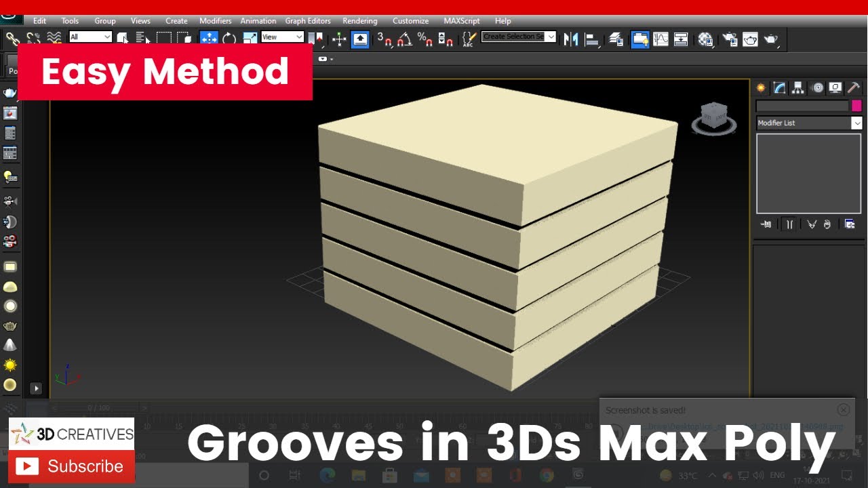Screen dimensions: 868x488
Task: Choose Bind to Space Warp tool
Action: (54, 39)
